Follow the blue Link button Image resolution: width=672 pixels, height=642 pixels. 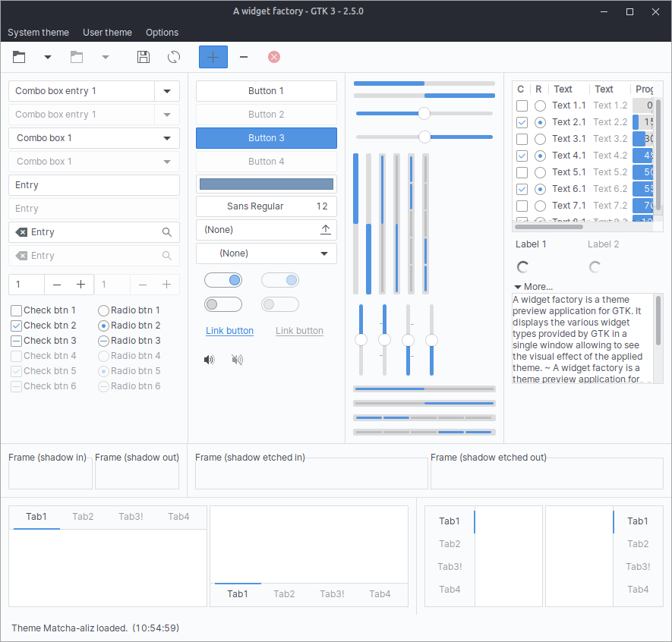point(229,331)
